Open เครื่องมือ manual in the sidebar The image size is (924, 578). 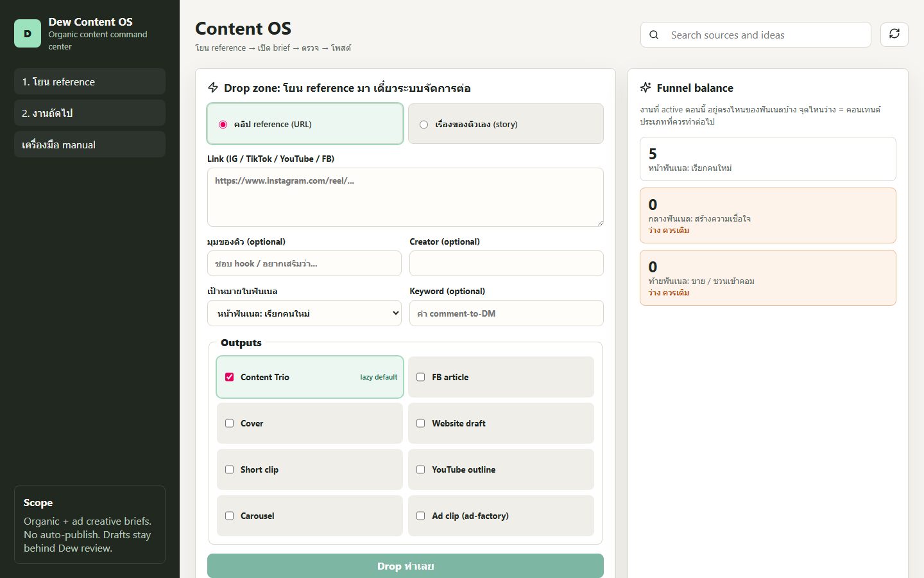tap(90, 144)
